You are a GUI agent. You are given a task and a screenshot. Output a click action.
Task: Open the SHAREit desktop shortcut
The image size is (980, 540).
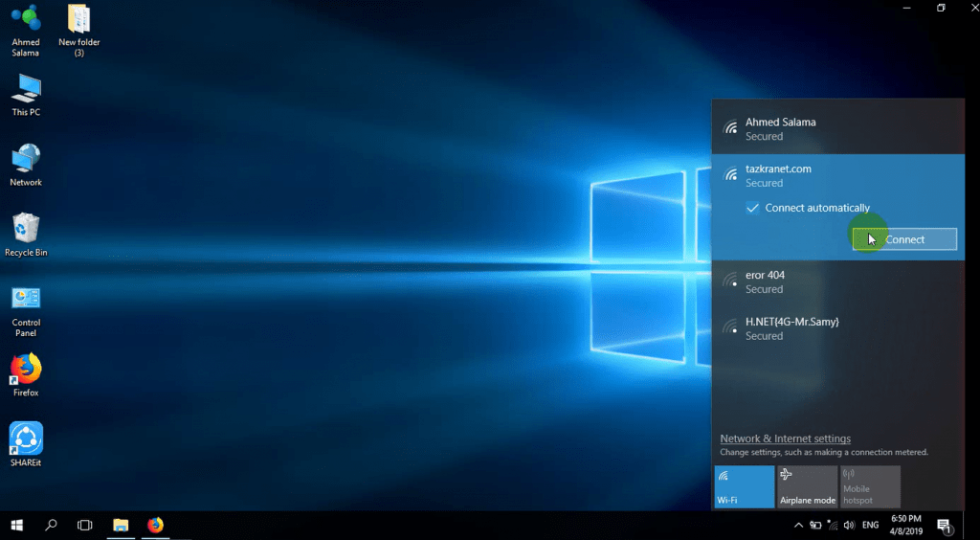tap(26, 444)
